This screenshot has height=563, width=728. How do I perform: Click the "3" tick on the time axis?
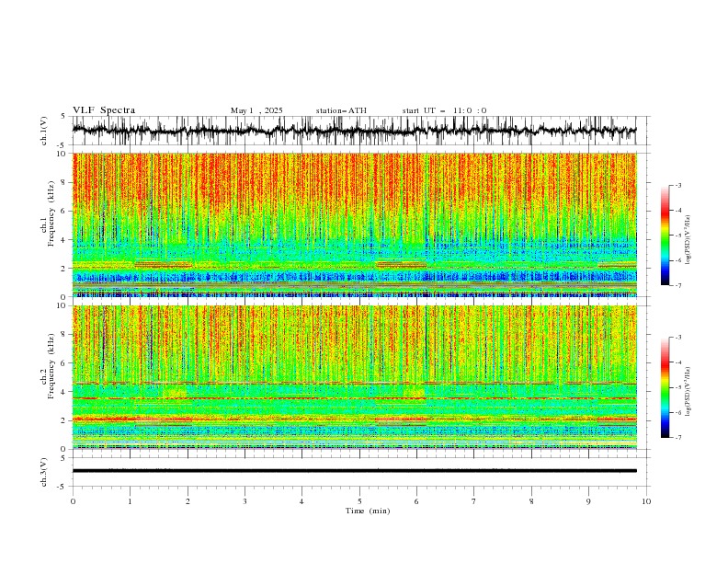point(245,501)
